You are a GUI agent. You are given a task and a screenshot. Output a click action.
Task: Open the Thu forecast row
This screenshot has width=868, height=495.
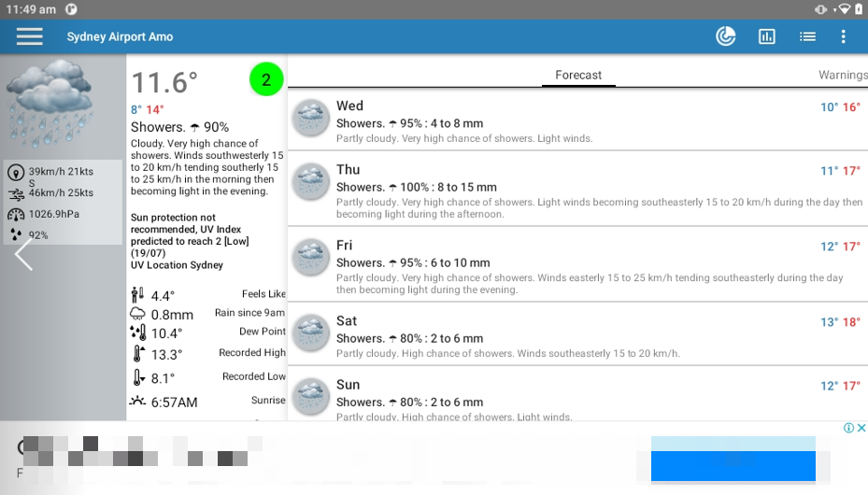(578, 189)
